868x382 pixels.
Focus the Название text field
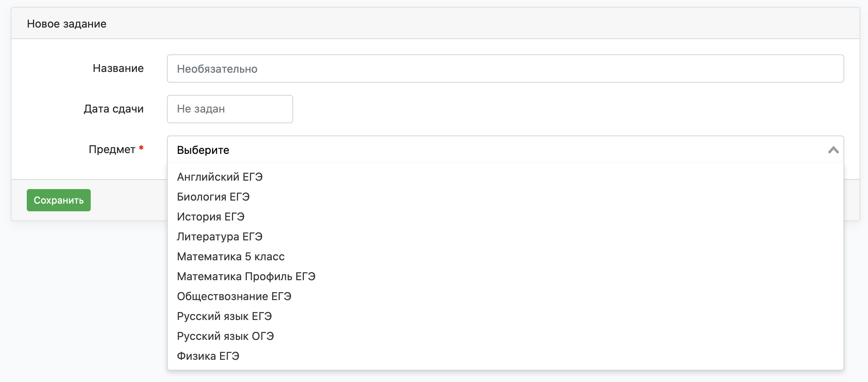click(x=505, y=69)
